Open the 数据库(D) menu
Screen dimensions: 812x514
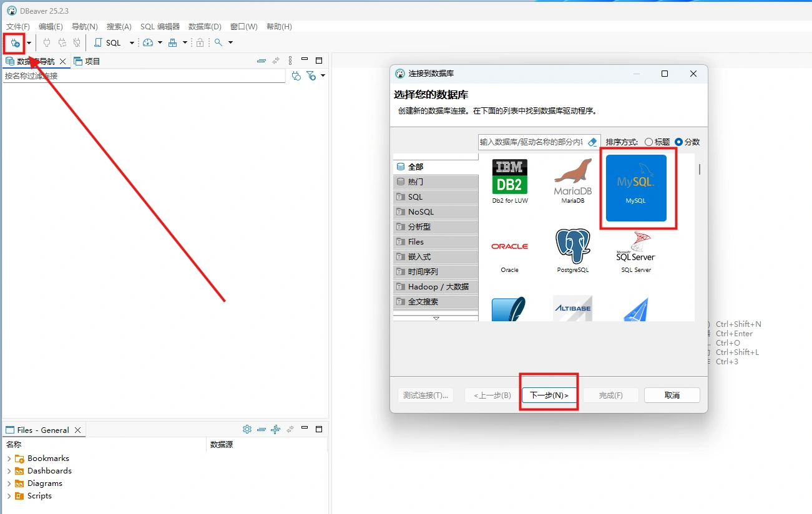(x=205, y=27)
